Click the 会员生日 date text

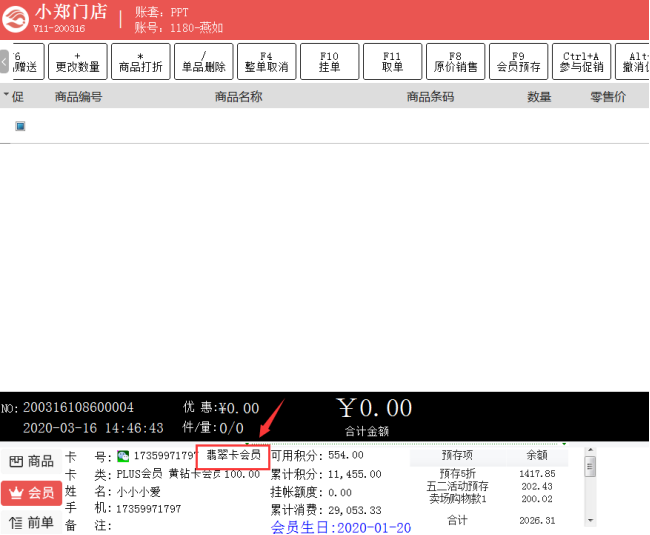pyautogui.click(x=341, y=528)
